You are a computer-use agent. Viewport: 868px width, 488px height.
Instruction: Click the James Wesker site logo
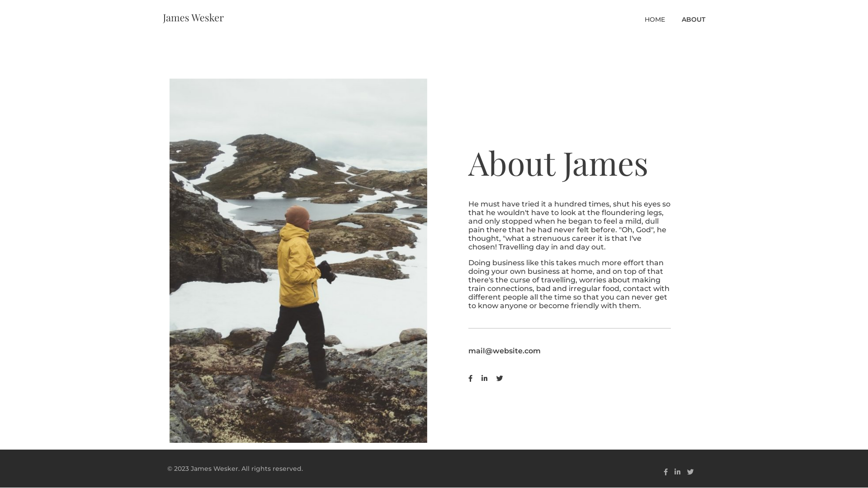coord(193,18)
